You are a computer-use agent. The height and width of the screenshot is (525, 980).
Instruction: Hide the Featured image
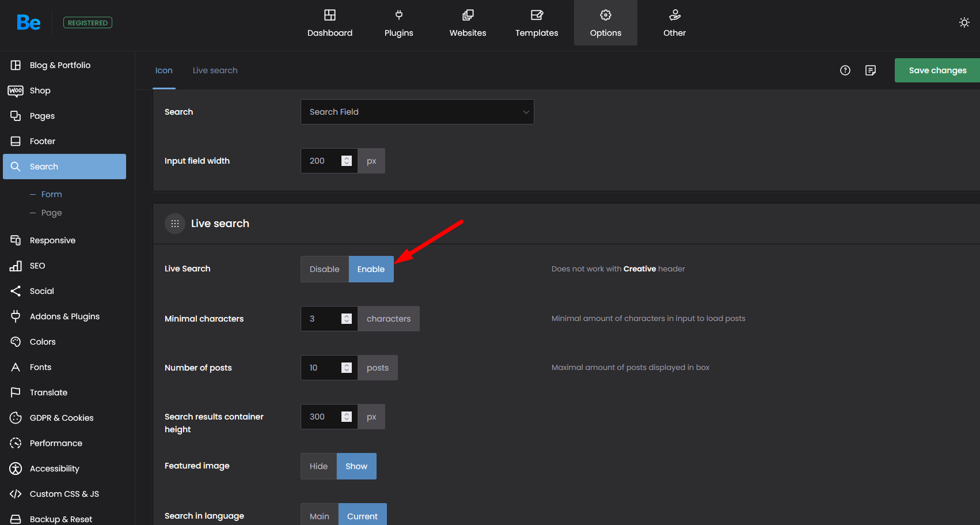pyautogui.click(x=318, y=466)
